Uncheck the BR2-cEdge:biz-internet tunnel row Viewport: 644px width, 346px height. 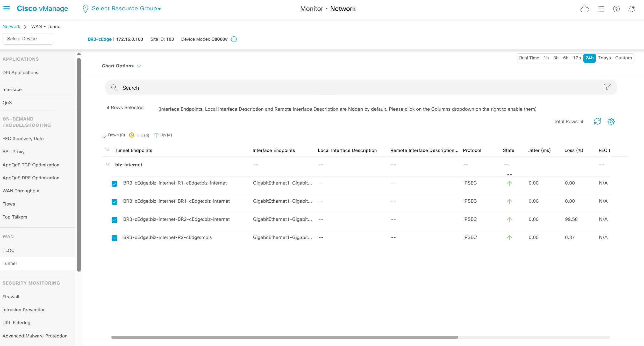click(x=115, y=220)
